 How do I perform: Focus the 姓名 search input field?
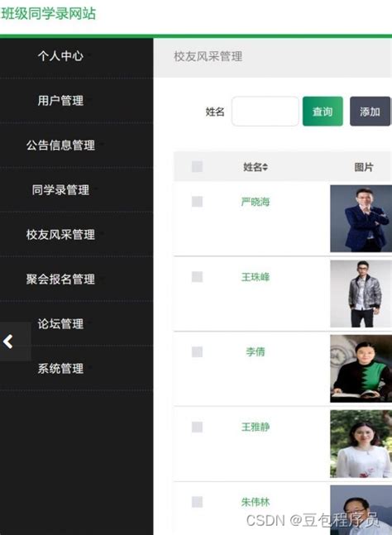265,112
